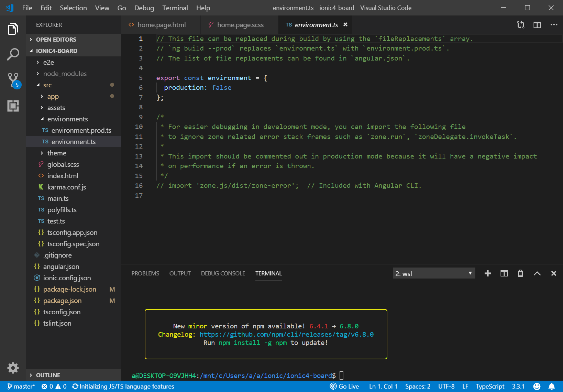Viewport: 563px width, 392px height.
Task: Expand the node_modules folder
Action: (65, 74)
